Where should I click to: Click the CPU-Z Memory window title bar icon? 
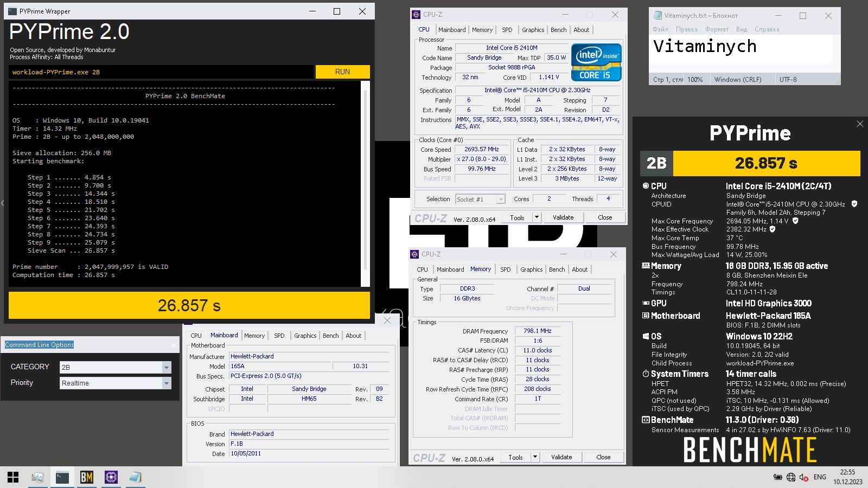coord(414,254)
